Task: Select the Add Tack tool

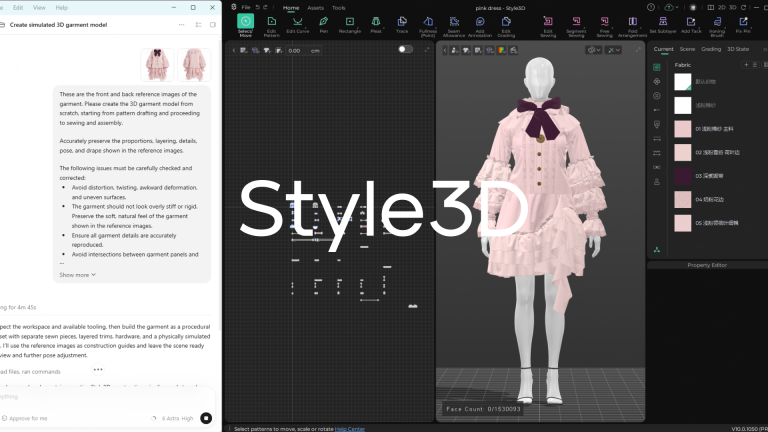Action: (691, 24)
